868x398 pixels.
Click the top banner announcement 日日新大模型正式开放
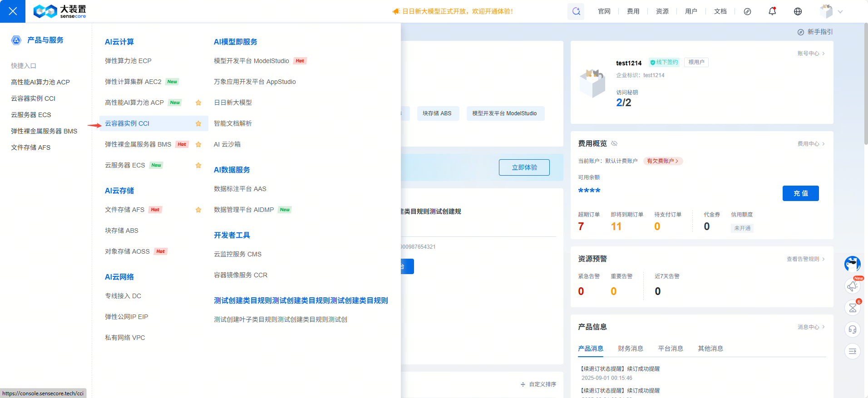click(x=453, y=11)
